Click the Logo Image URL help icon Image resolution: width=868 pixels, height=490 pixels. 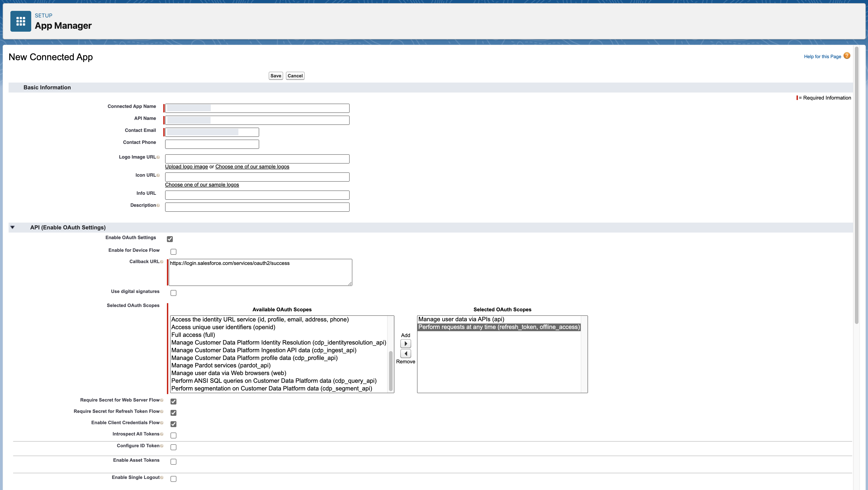[158, 157]
